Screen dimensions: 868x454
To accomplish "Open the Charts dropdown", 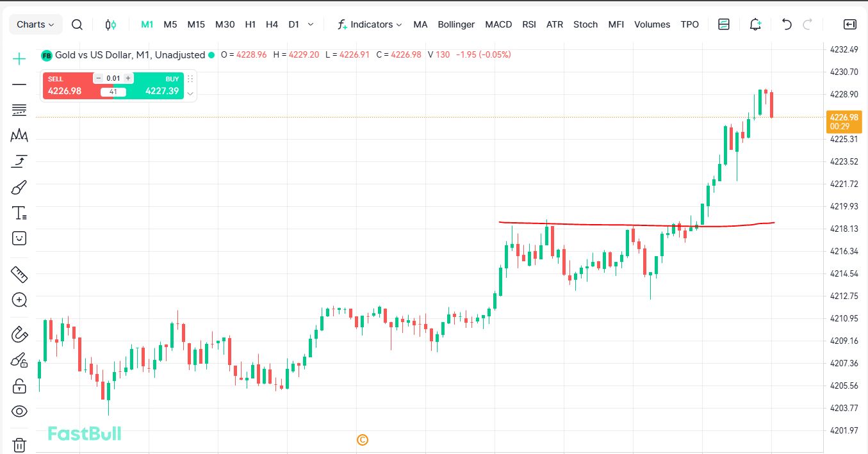I will point(35,24).
